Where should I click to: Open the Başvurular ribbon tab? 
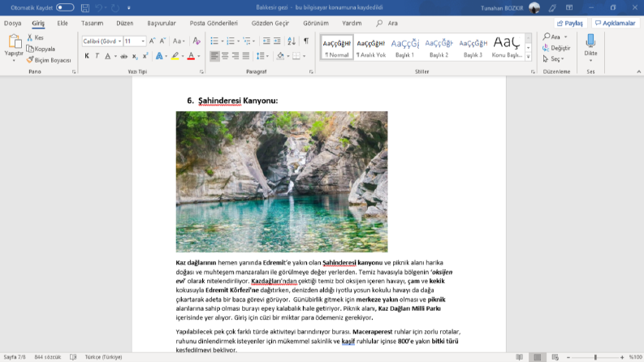click(162, 23)
